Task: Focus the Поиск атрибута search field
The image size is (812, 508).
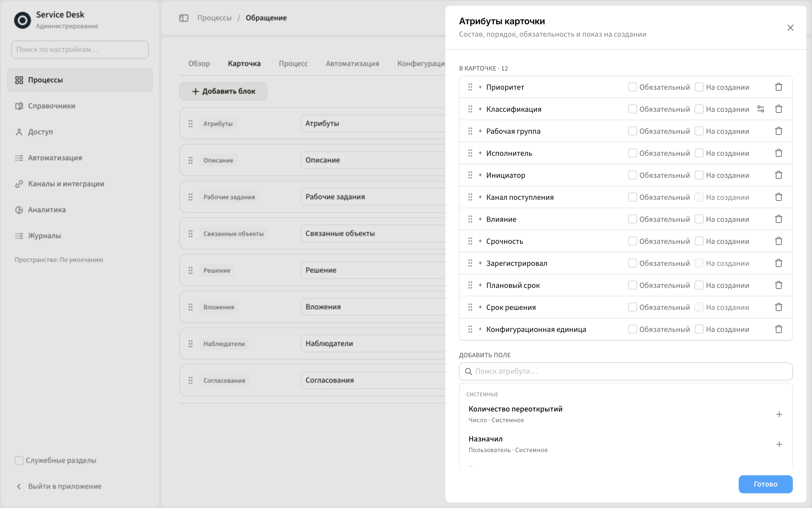Action: pos(625,371)
